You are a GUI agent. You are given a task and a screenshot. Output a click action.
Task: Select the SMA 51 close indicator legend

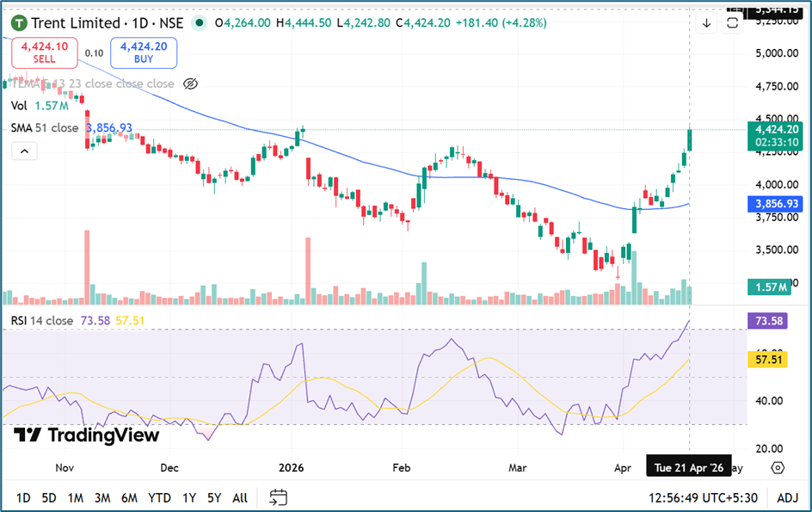pyautogui.click(x=45, y=128)
